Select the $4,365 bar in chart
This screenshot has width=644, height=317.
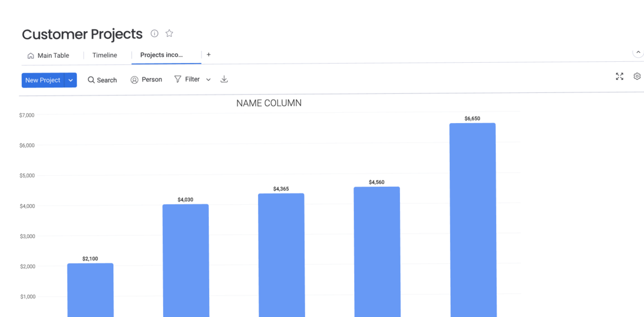point(281,255)
